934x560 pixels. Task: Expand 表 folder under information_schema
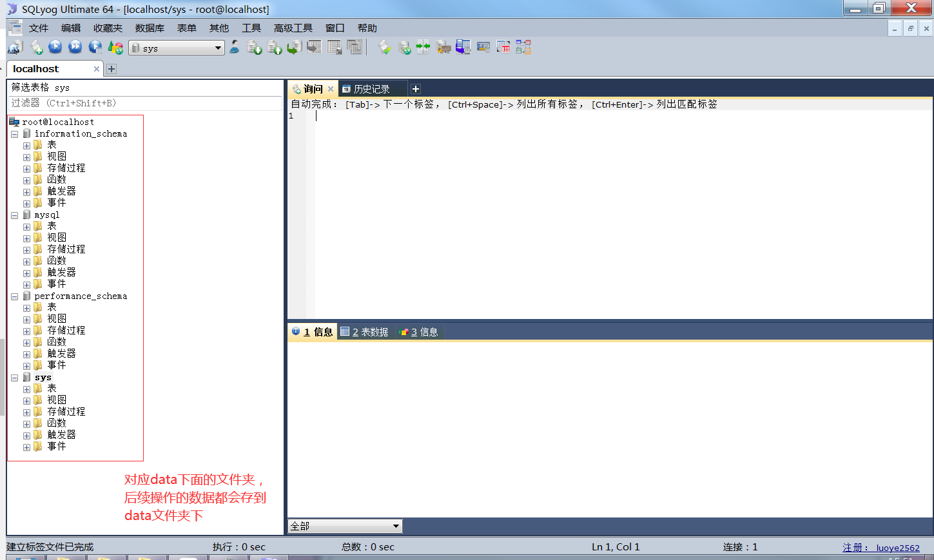click(26, 146)
